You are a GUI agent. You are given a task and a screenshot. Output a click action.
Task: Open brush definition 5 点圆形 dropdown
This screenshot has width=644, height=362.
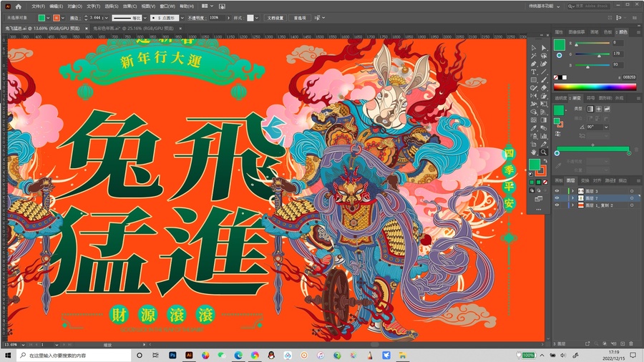(182, 18)
